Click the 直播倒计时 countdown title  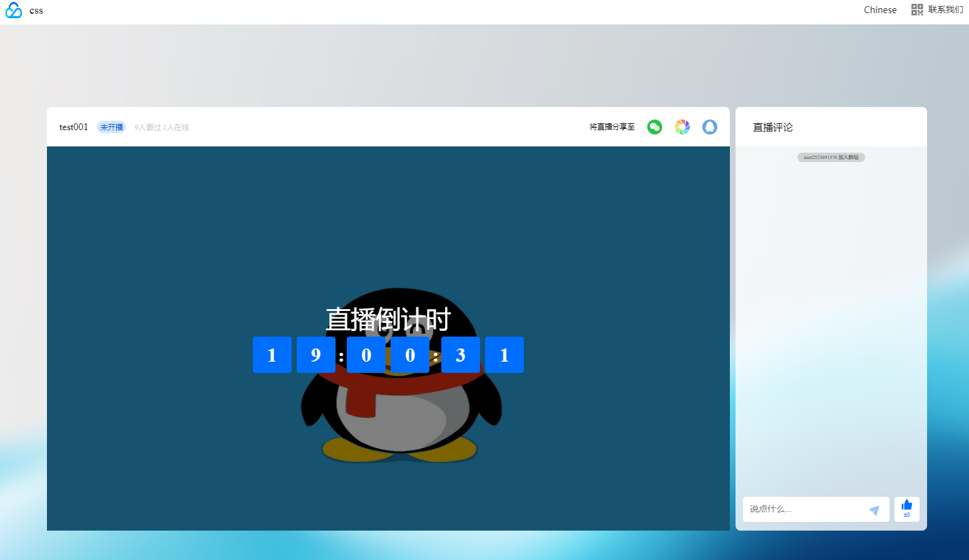[388, 319]
